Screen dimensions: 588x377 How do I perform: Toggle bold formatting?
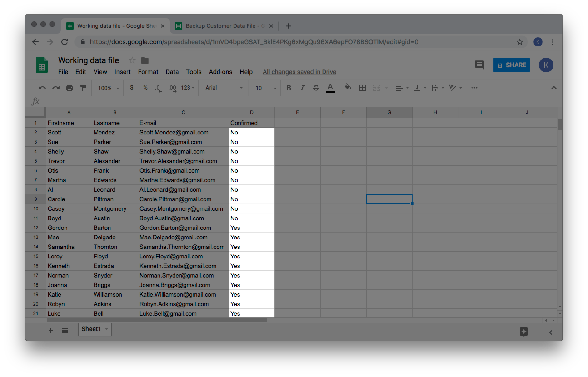289,88
